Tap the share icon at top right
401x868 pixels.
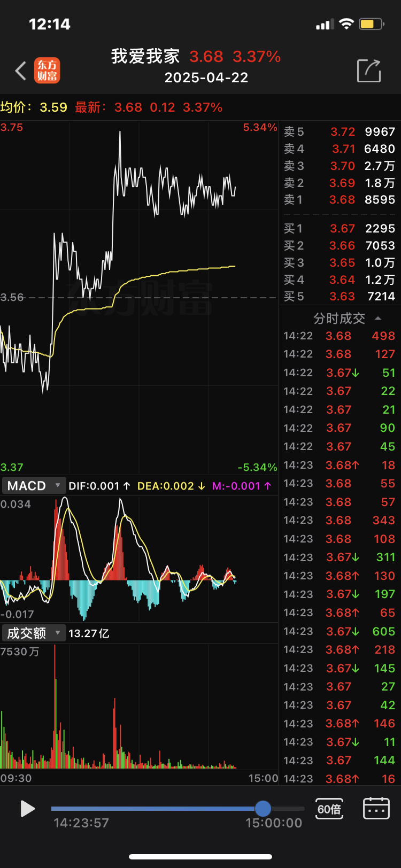point(369,71)
